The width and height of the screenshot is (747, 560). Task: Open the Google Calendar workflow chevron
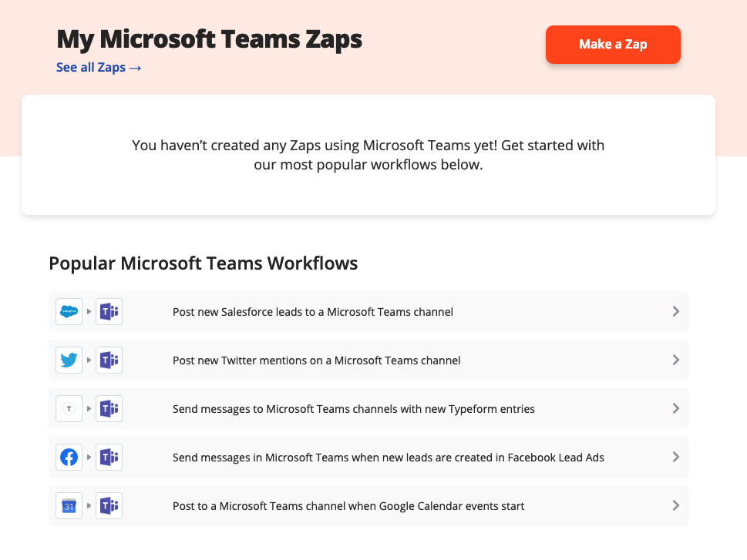[675, 506]
